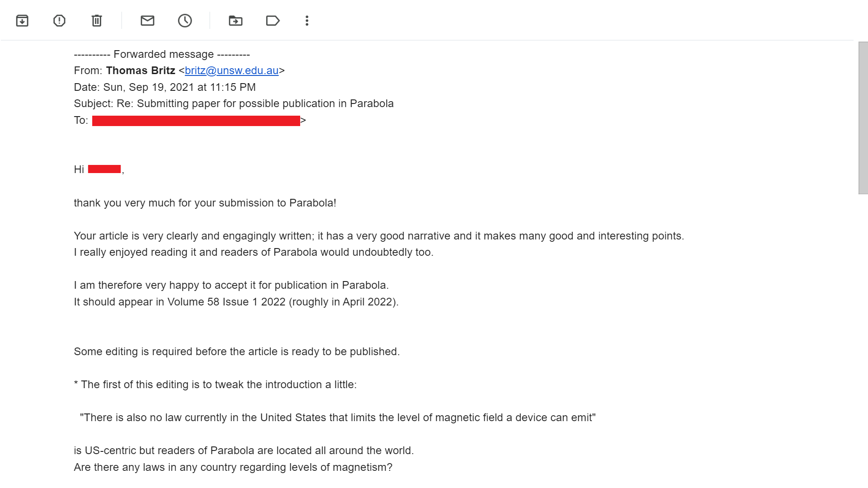Click the Subject line about Parabola submission
Image resolution: width=868 pixels, height=488 pixels.
coord(234,103)
